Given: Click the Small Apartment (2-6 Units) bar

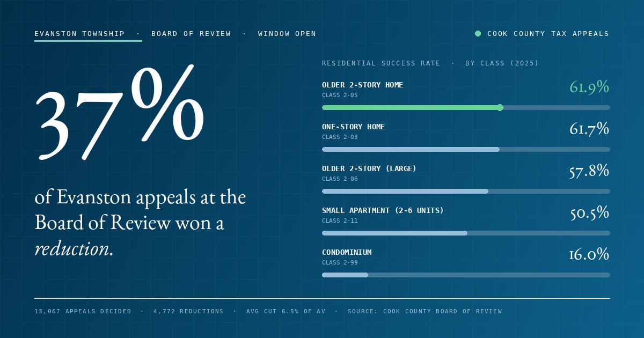Looking at the screenshot, I should (466, 233).
